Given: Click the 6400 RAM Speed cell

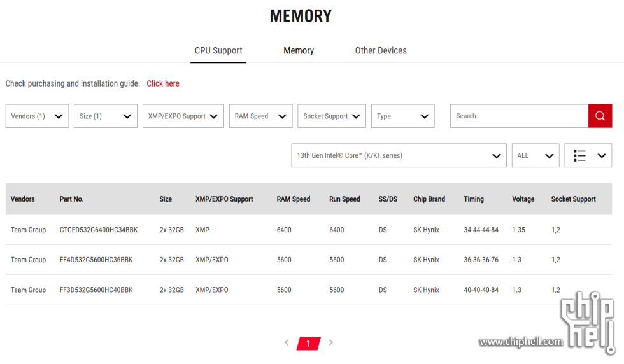Looking at the screenshot, I should tap(284, 230).
